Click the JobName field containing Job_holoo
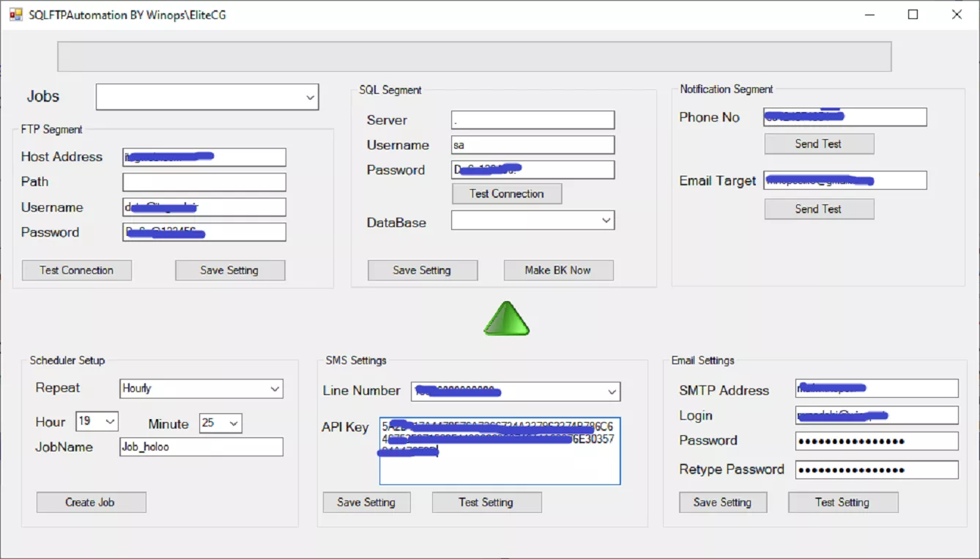This screenshot has width=980, height=559. pyautogui.click(x=201, y=447)
